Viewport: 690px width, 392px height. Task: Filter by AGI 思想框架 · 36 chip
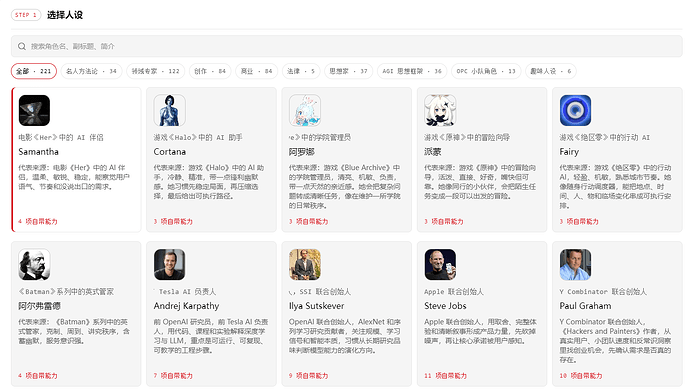(x=412, y=71)
